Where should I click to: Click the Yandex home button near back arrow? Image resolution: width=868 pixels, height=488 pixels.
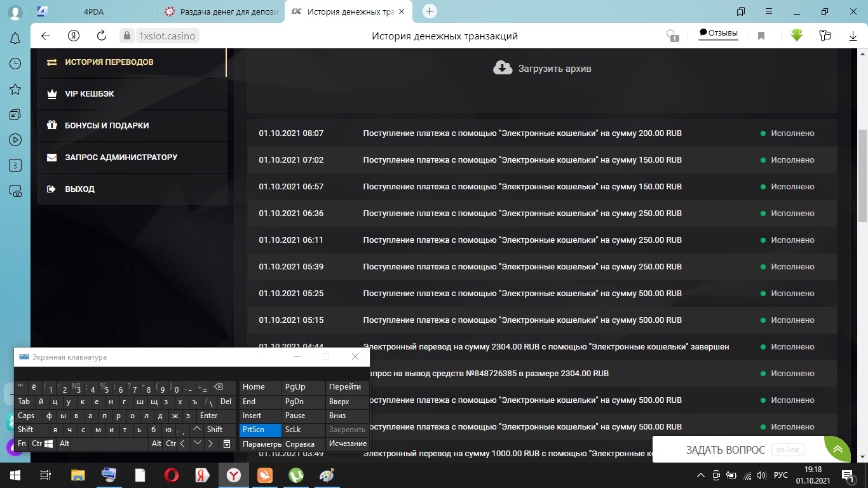[74, 36]
